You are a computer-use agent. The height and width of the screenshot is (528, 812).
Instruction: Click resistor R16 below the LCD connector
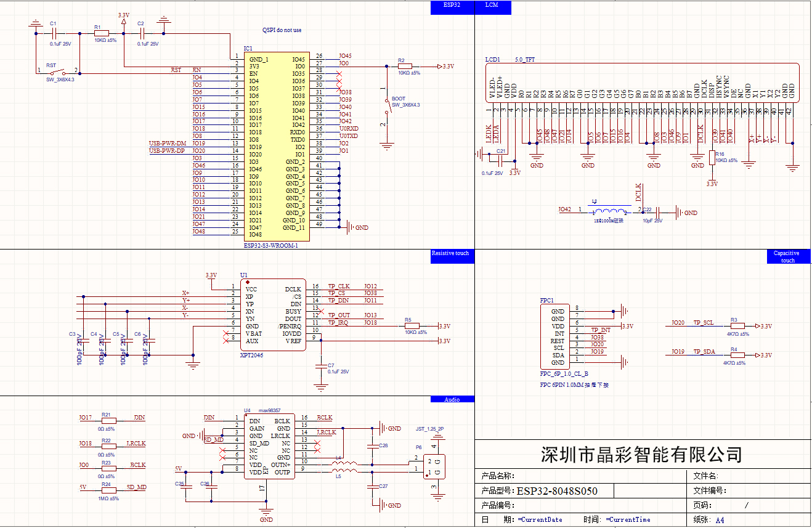pos(712,158)
